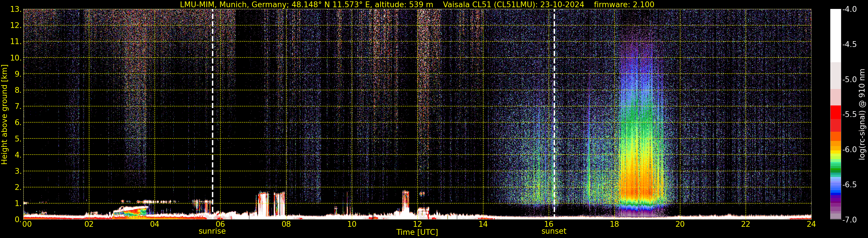Click the '14' time axis tick label
The width and height of the screenshot is (868, 238).
[x=483, y=224]
